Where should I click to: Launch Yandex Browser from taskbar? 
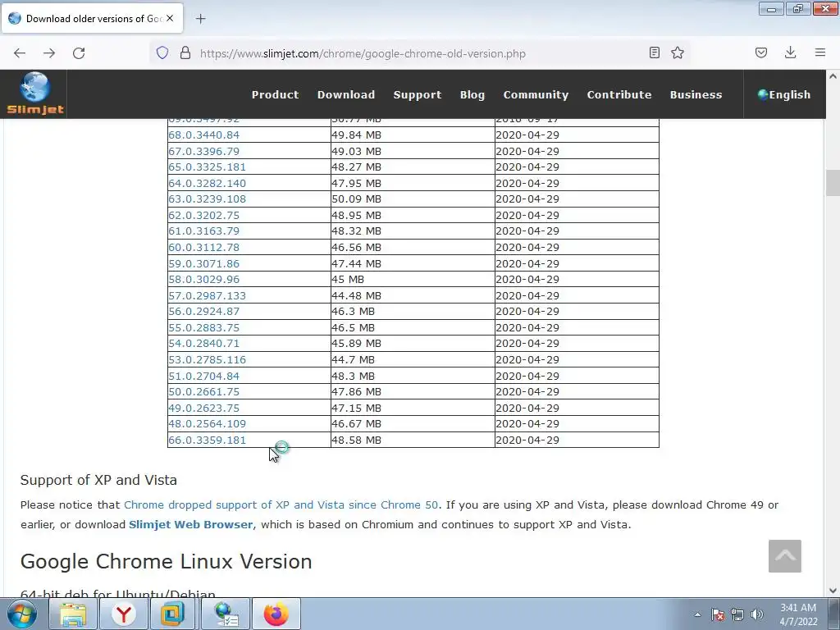(124, 614)
